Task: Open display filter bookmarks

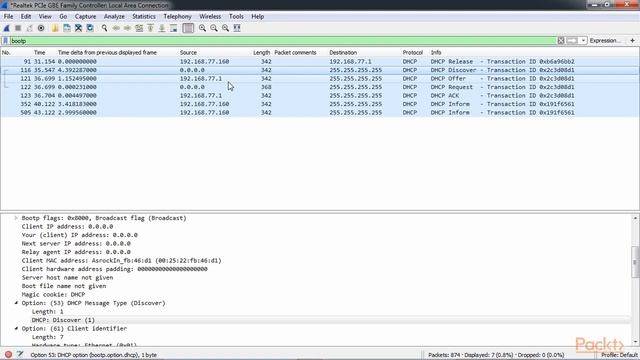Action: click(x=5, y=41)
